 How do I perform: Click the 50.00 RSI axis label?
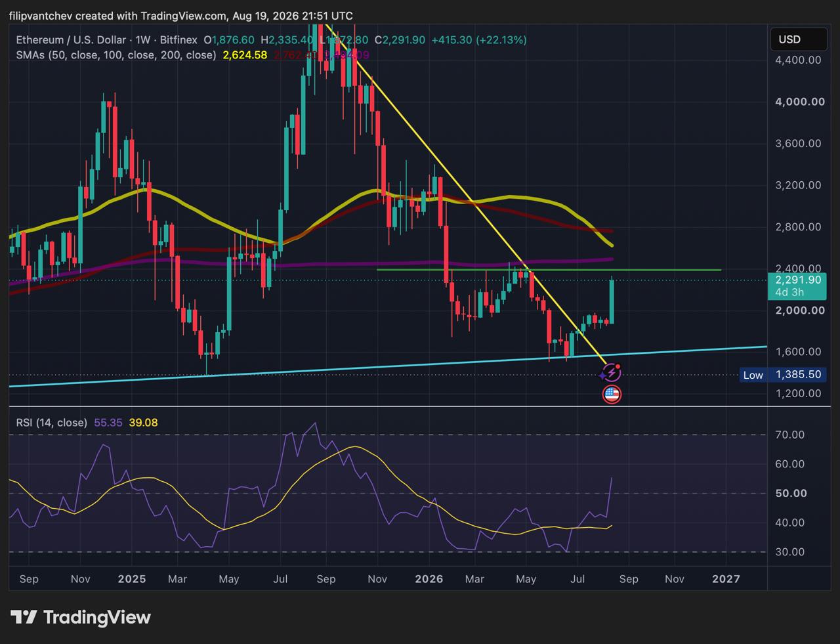point(791,493)
